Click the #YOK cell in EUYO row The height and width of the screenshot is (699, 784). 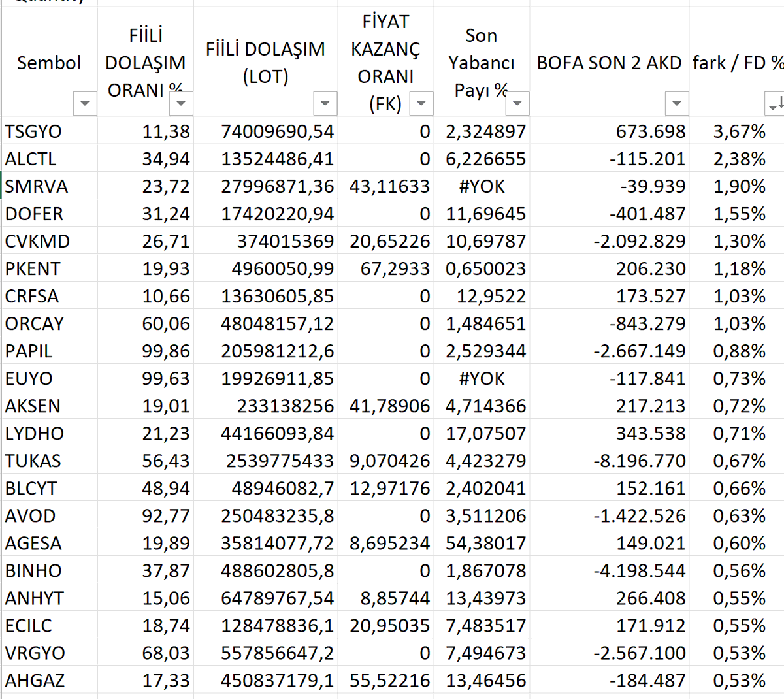[482, 378]
